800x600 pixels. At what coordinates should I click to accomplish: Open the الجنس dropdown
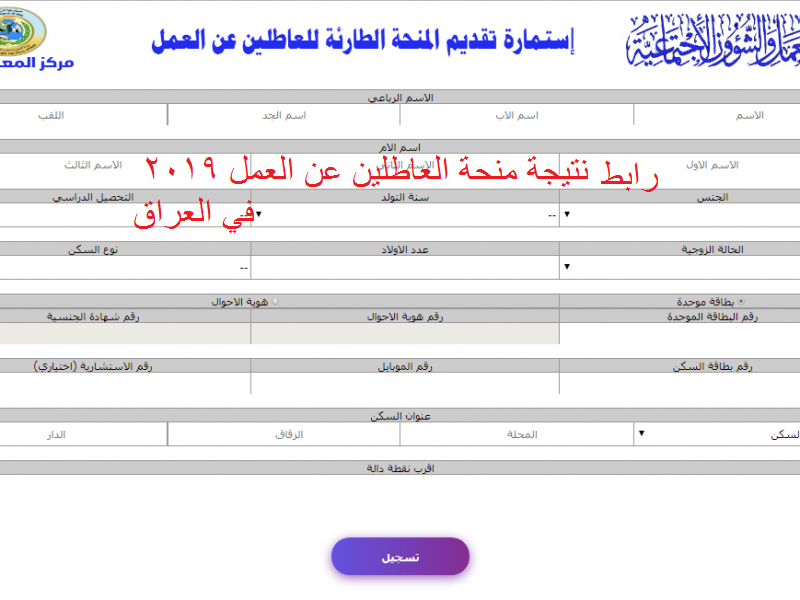click(x=680, y=215)
